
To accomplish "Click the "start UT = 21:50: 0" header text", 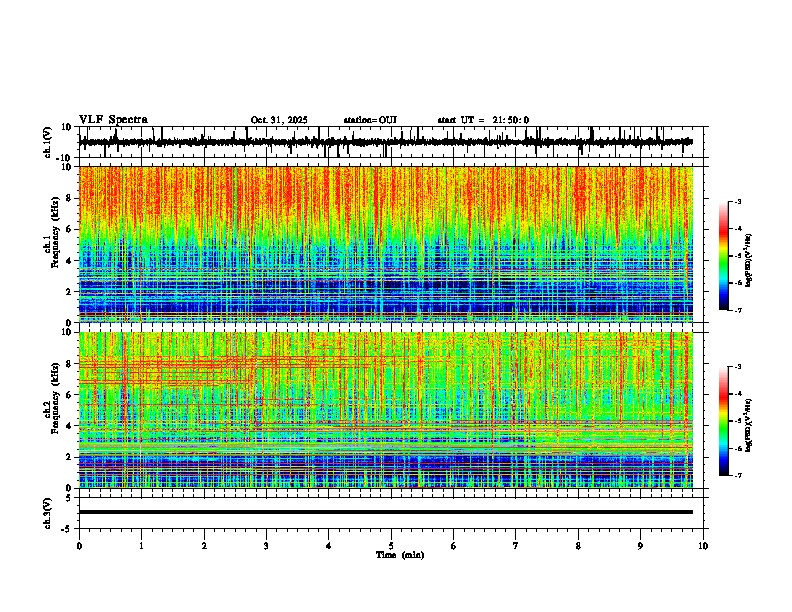I will [x=483, y=120].
